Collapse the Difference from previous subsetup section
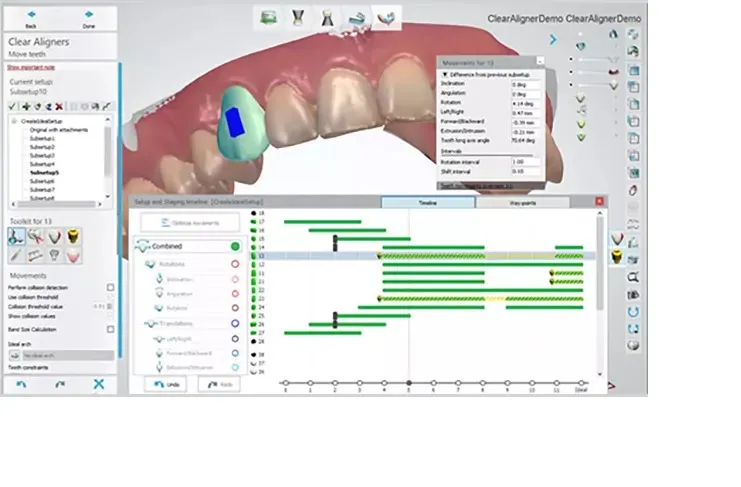 tap(445, 73)
